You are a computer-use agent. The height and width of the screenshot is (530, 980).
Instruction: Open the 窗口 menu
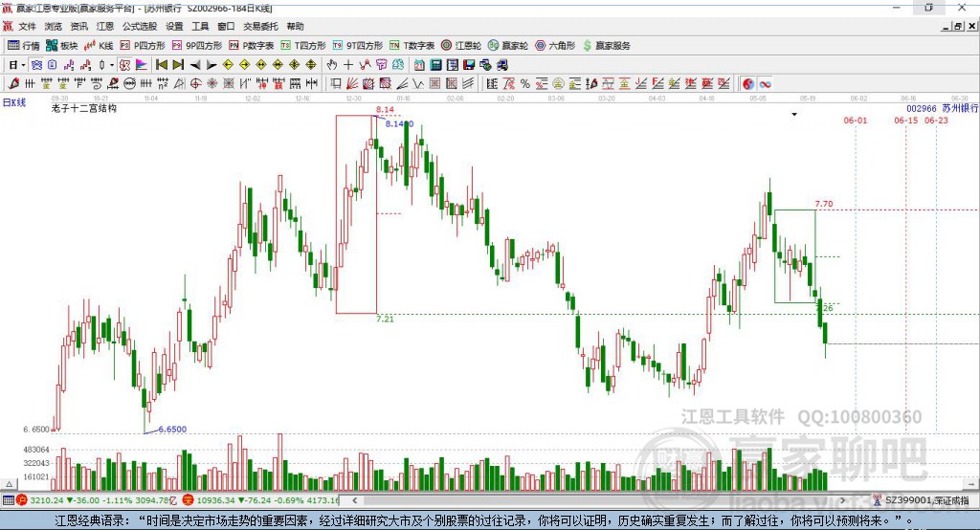tap(226, 26)
